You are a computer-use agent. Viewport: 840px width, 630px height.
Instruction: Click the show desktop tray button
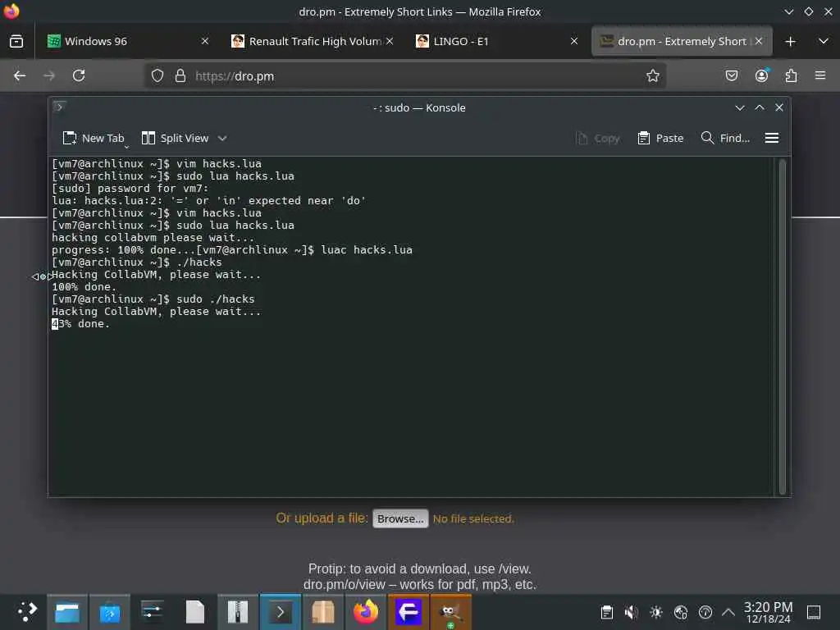click(x=814, y=612)
